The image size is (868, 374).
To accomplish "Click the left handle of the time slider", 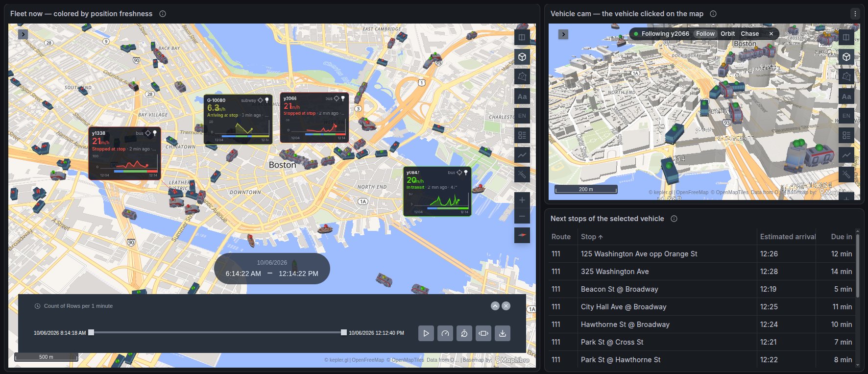I will click(x=91, y=332).
